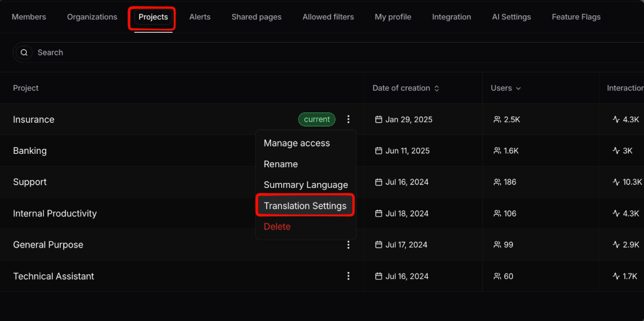Image resolution: width=644 pixels, height=321 pixels.
Task: Select the Insurance project name
Action: tap(33, 120)
